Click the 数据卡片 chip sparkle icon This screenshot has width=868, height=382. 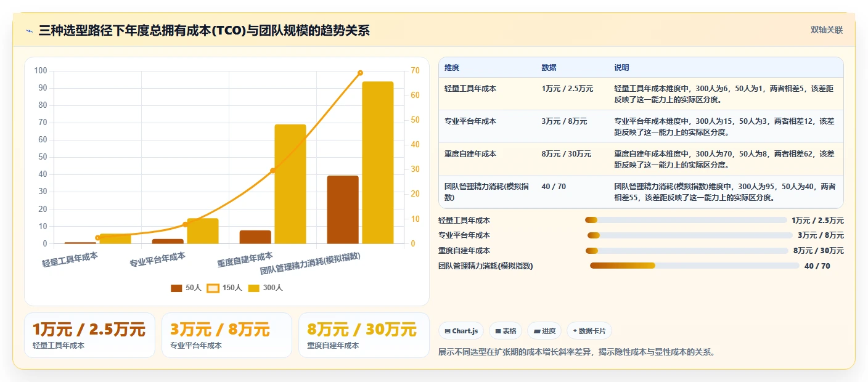[575, 331]
